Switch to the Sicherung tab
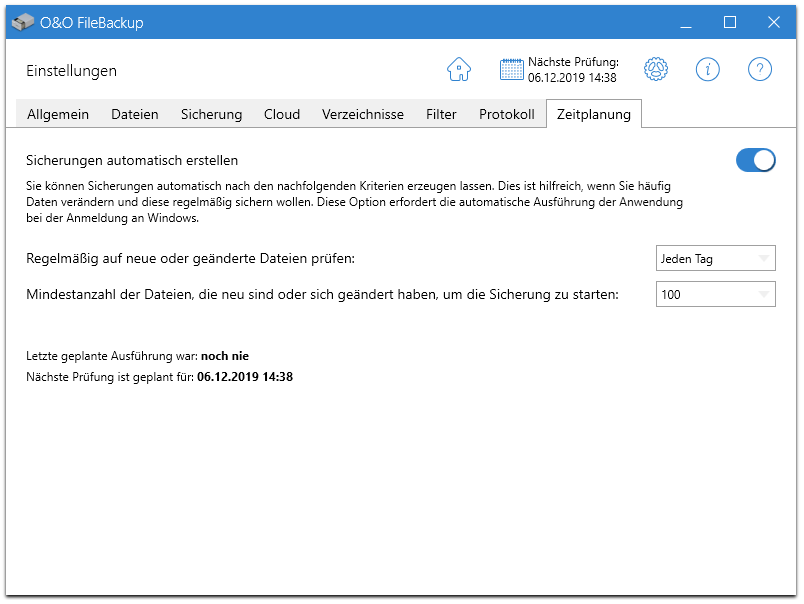 [x=211, y=114]
